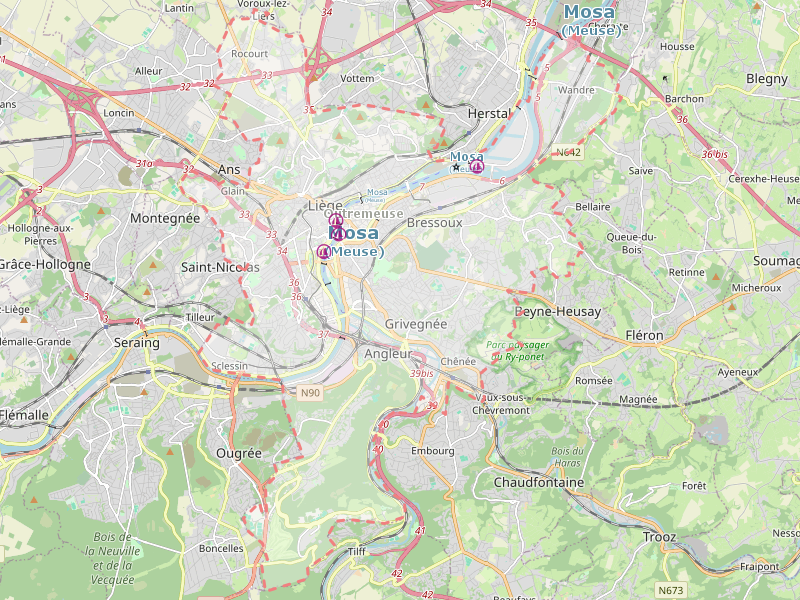Select the Grâce-Hollogne town label
800x600 pixels.
point(45,264)
